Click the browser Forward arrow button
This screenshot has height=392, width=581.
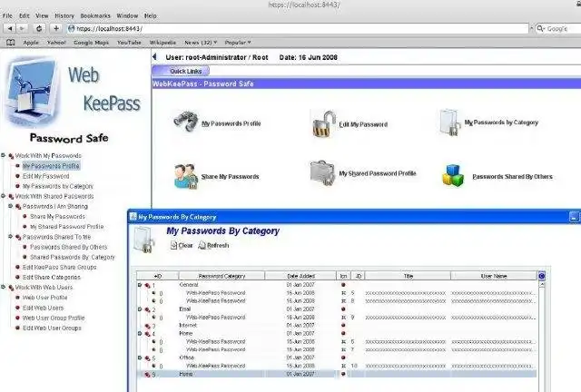tap(22, 28)
